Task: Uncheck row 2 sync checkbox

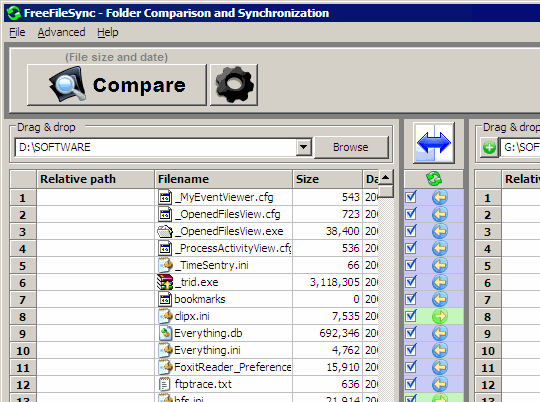Action: click(x=411, y=214)
